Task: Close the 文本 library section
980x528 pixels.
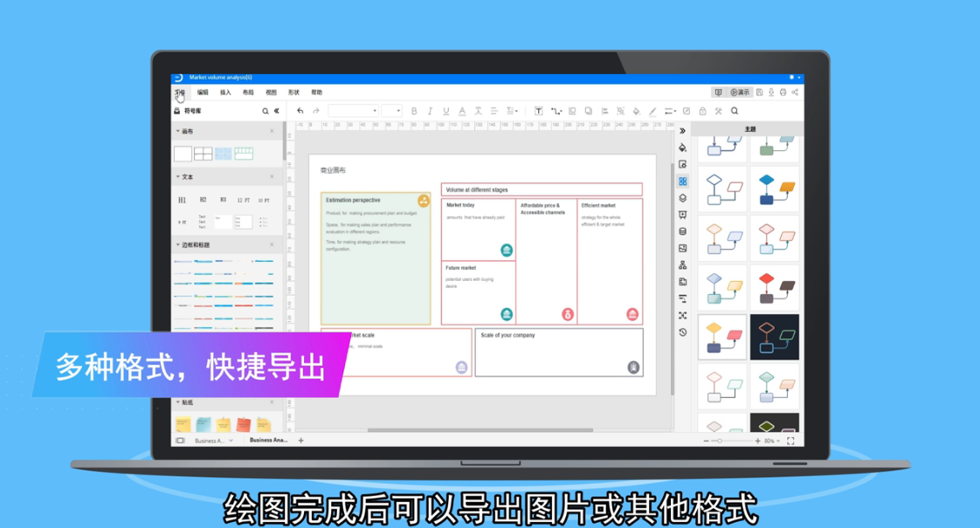Action: [x=272, y=177]
